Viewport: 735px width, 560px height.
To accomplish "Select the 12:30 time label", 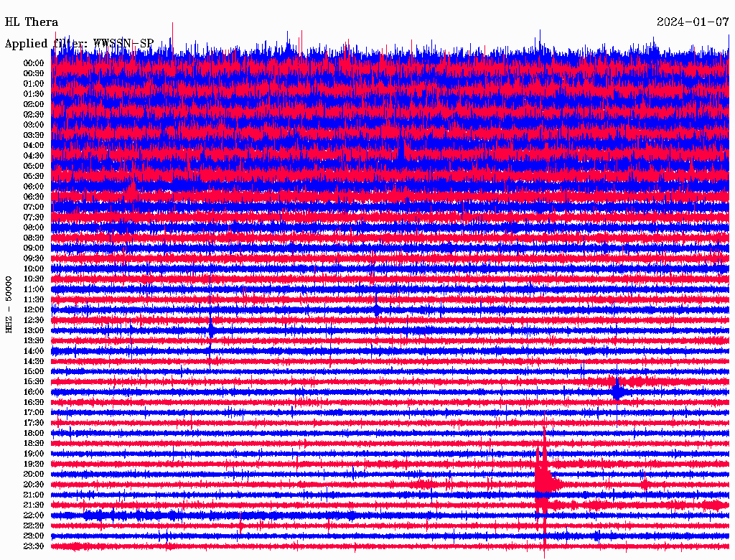I will 34,320.
